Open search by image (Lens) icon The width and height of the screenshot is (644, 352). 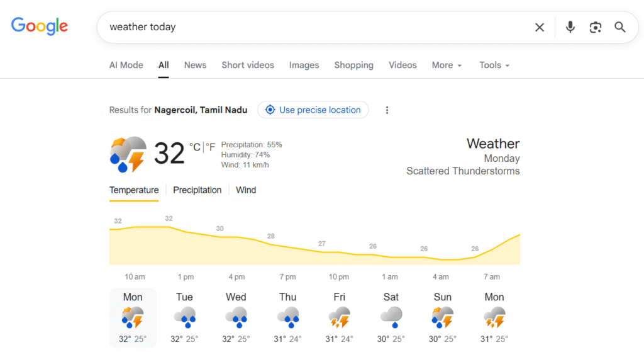click(x=596, y=27)
